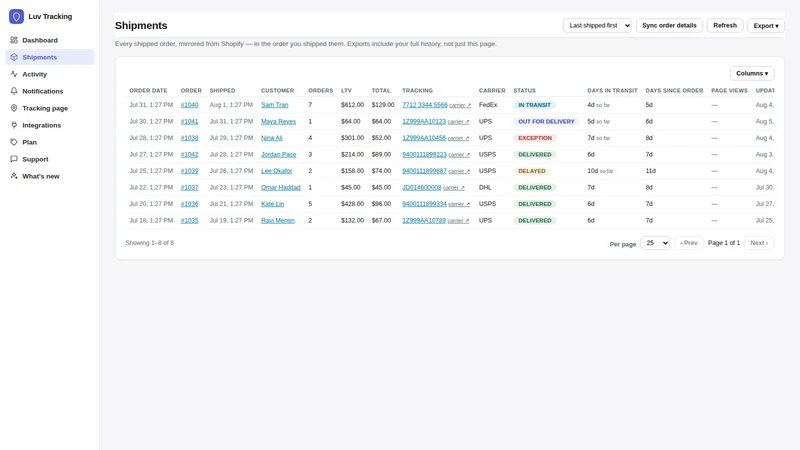Viewport: 800px width, 450px height.
Task: Open the Support menu item
Action: (49, 159)
